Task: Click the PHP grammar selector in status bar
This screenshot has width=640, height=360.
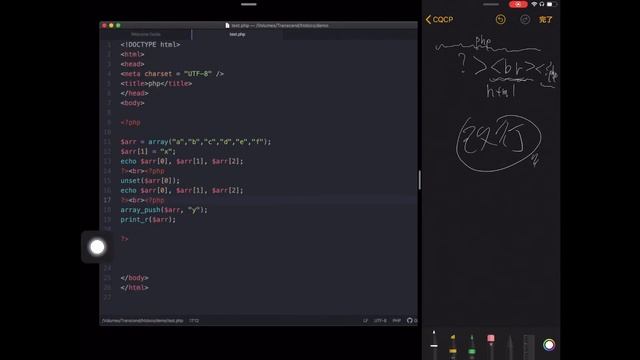Action: (x=396, y=320)
